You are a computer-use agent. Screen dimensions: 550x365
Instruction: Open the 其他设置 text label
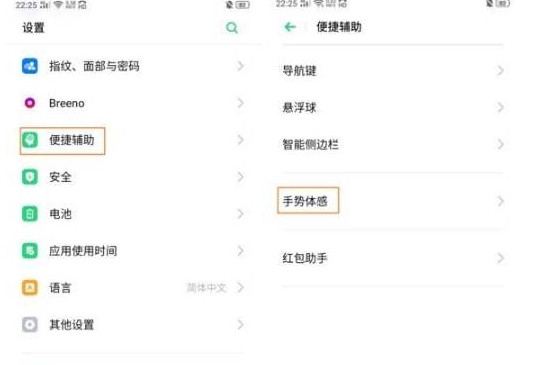pos(72,325)
